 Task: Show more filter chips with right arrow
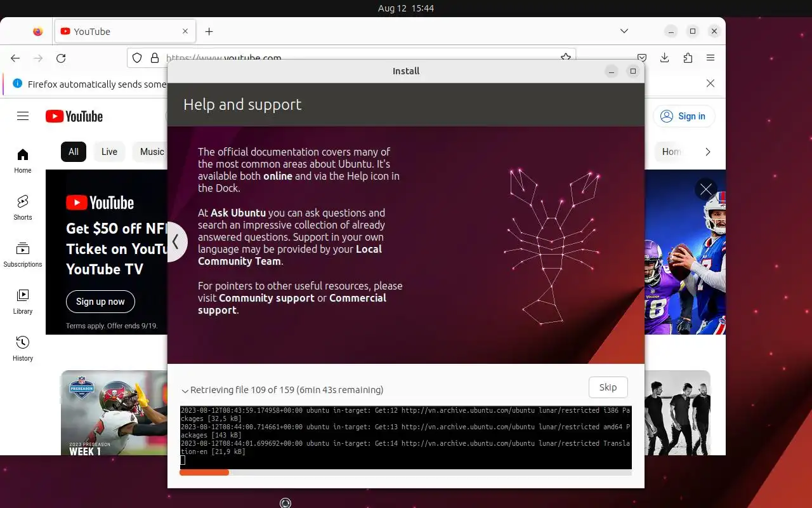point(708,152)
